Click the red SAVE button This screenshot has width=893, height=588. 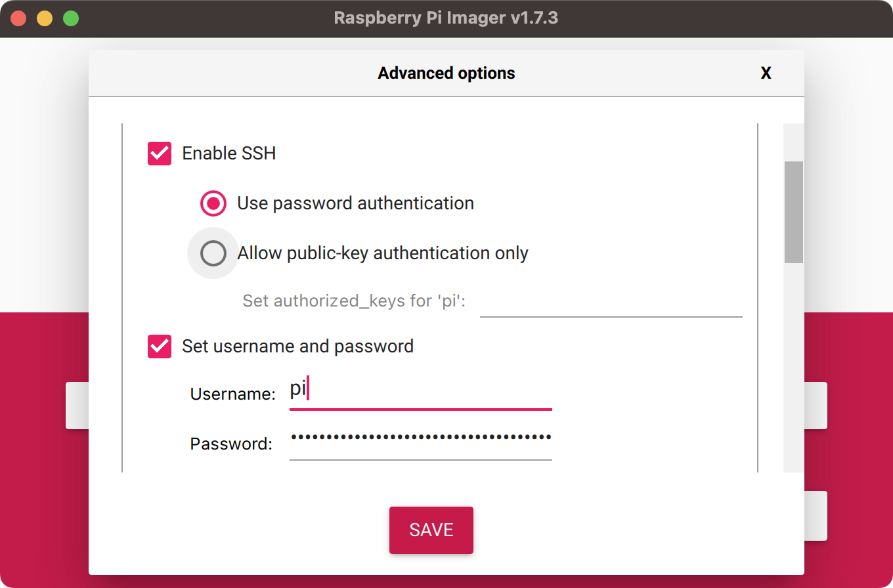pos(431,530)
